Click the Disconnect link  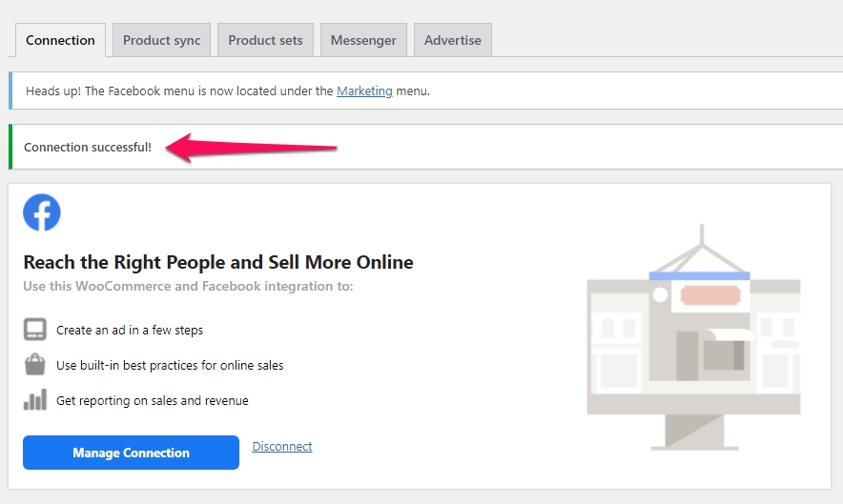[x=282, y=447]
